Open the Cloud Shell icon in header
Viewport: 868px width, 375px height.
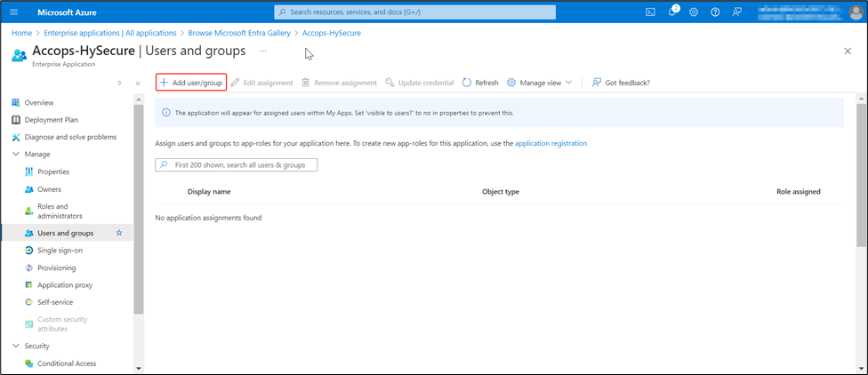click(650, 12)
